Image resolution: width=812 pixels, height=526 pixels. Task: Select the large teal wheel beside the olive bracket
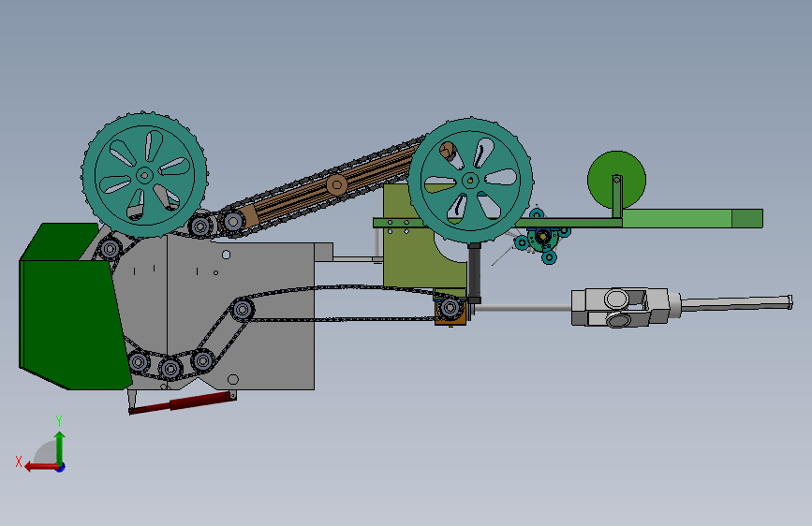pyautogui.click(x=470, y=181)
